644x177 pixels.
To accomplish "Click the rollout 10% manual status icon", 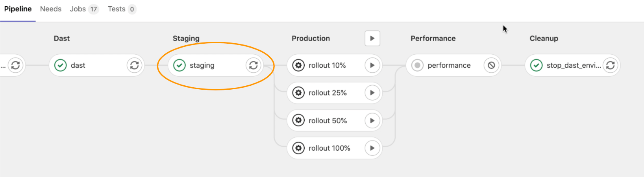I will point(298,65).
